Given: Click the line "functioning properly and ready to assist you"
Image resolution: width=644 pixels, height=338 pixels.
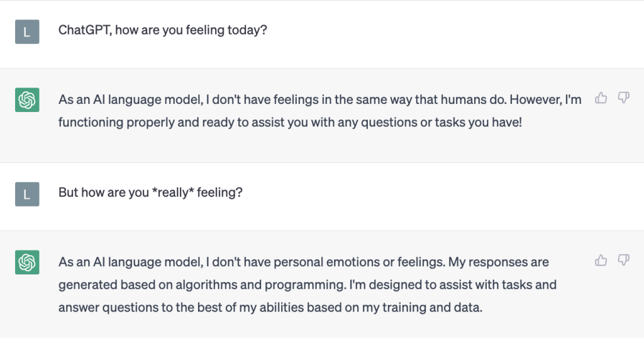Looking at the screenshot, I should click(x=290, y=122).
